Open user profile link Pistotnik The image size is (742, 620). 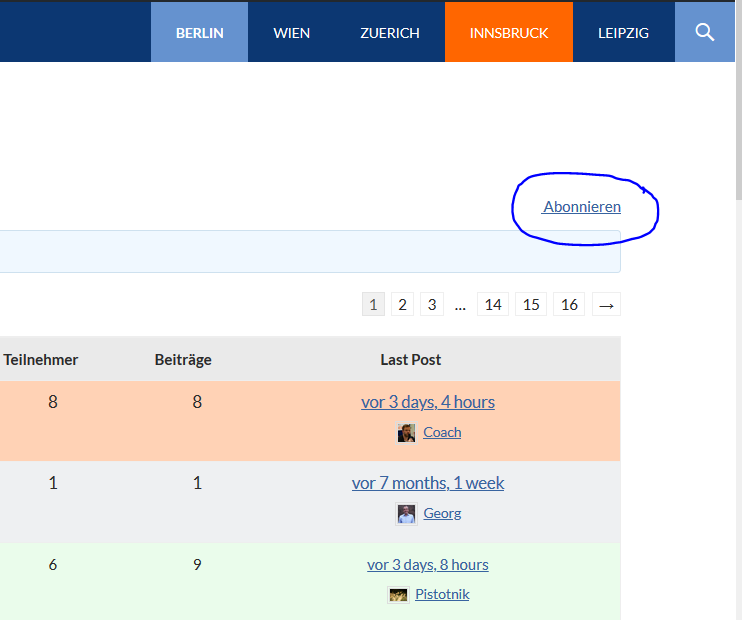click(442, 594)
